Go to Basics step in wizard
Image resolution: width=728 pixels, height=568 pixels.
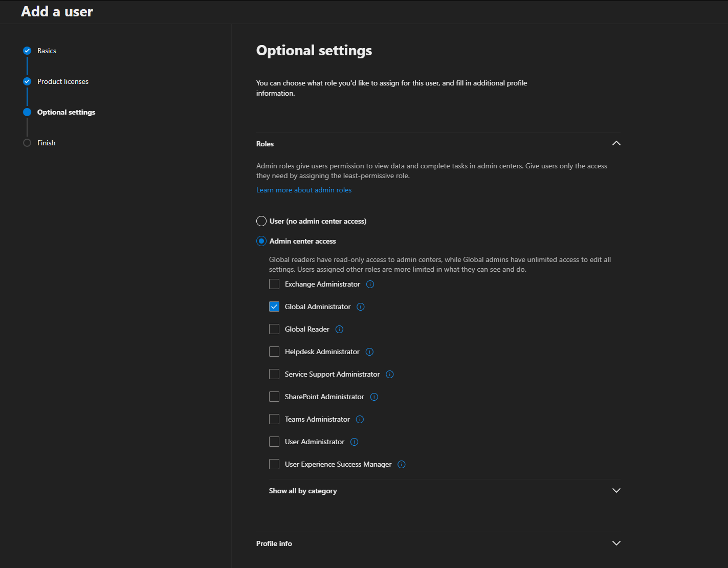coord(47,51)
